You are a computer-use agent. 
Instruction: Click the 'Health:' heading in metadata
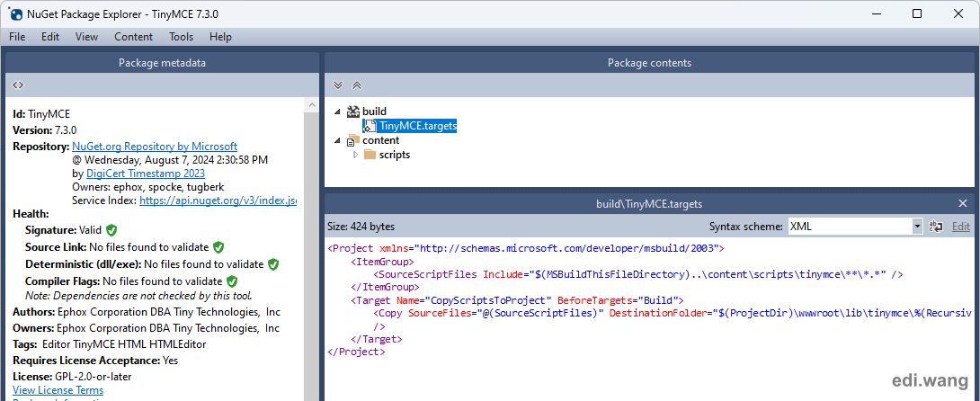[x=31, y=214]
